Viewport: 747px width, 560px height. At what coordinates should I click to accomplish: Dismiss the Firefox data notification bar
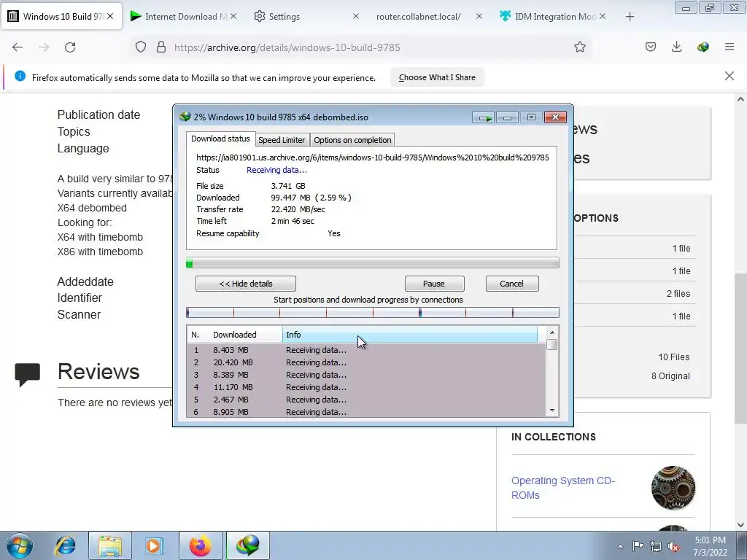tap(729, 76)
